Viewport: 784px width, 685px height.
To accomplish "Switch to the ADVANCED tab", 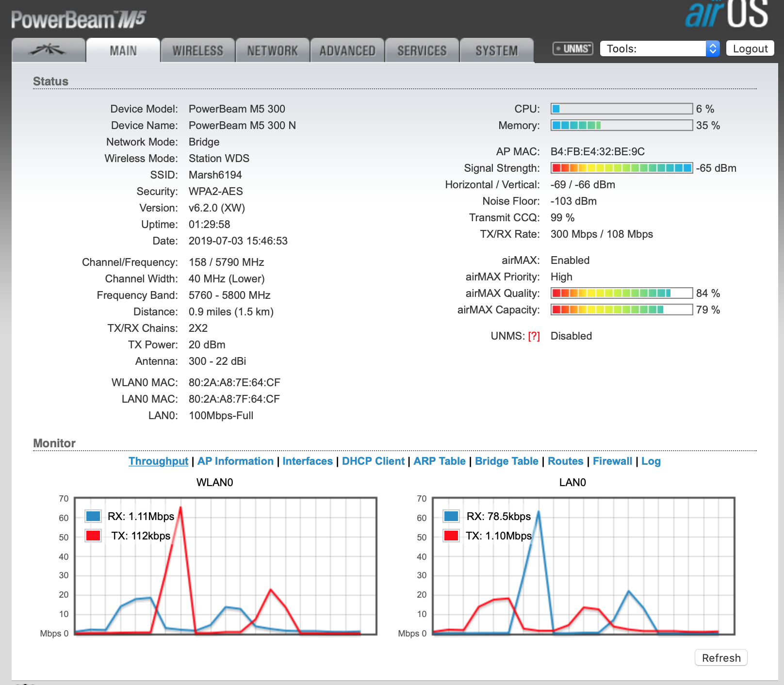I will pyautogui.click(x=347, y=50).
